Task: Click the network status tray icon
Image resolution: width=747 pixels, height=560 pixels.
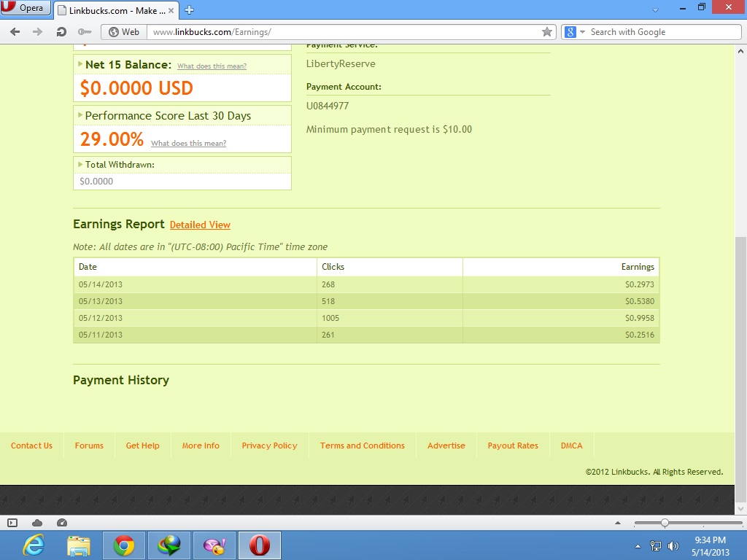Action: [x=656, y=546]
